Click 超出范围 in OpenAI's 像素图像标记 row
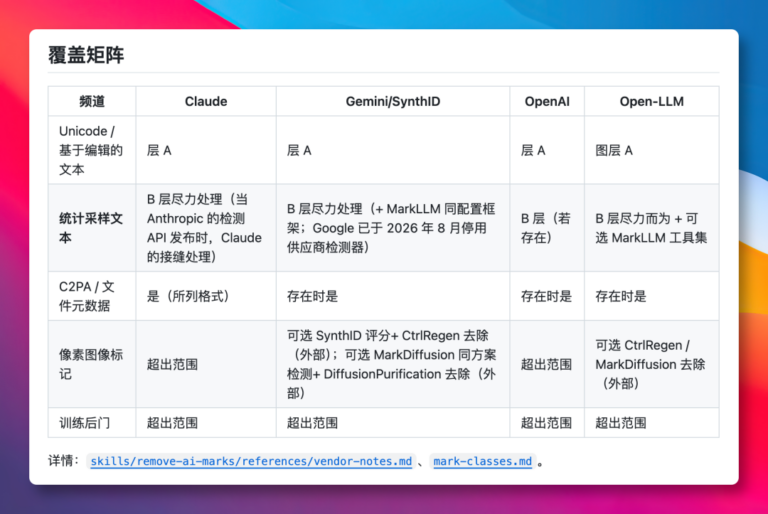Screen dimensions: 768x514 click(x=546, y=364)
